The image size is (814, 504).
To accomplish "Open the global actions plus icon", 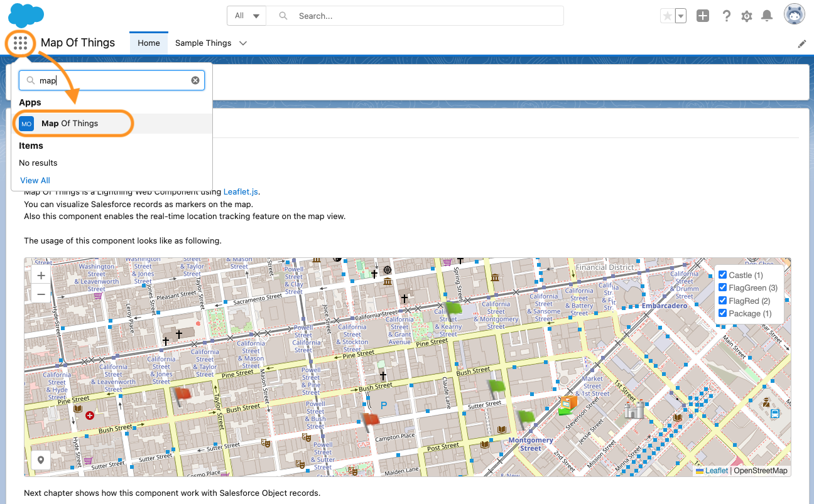I will pyautogui.click(x=703, y=16).
